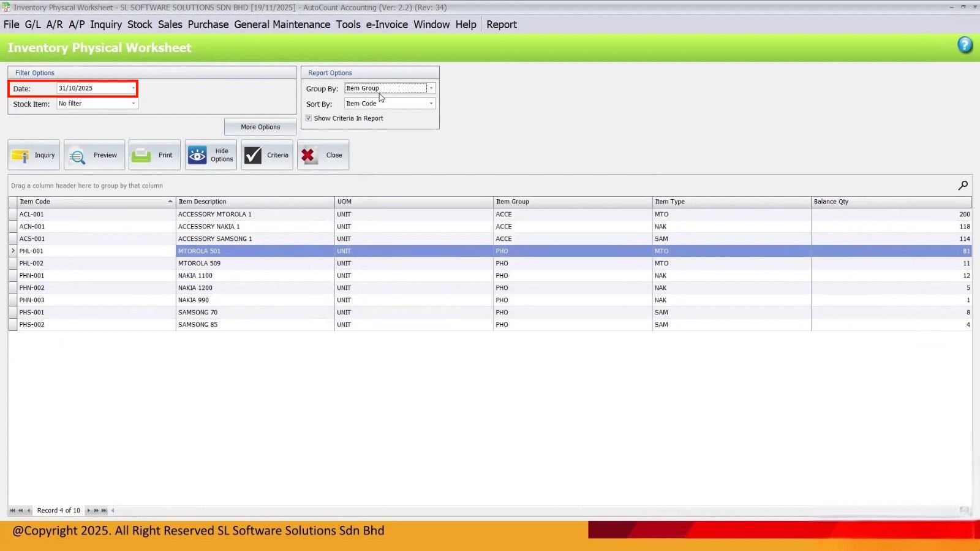Open the e-Invoice menu
The width and height of the screenshot is (980, 551).
pyautogui.click(x=386, y=25)
